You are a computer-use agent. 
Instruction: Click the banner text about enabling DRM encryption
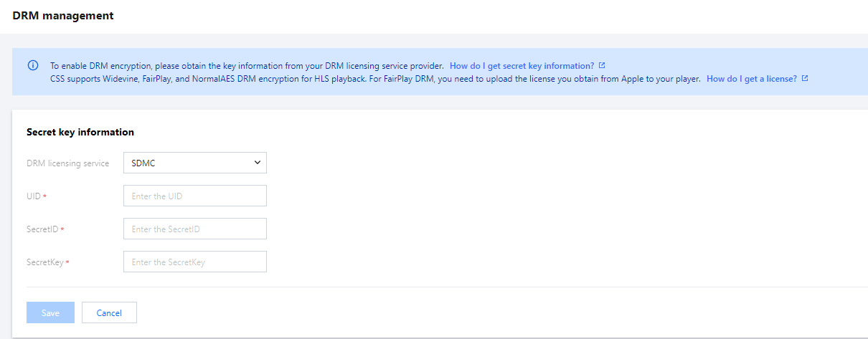click(247, 65)
